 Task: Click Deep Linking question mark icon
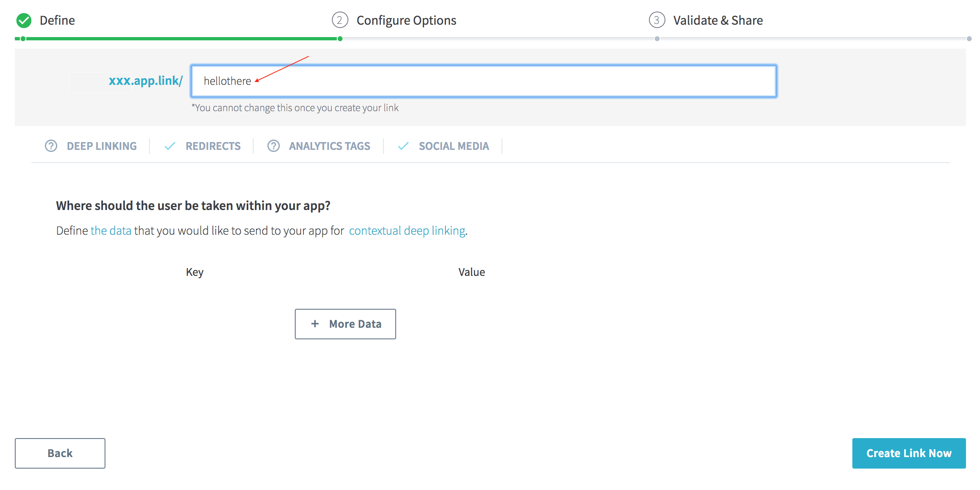tap(51, 146)
